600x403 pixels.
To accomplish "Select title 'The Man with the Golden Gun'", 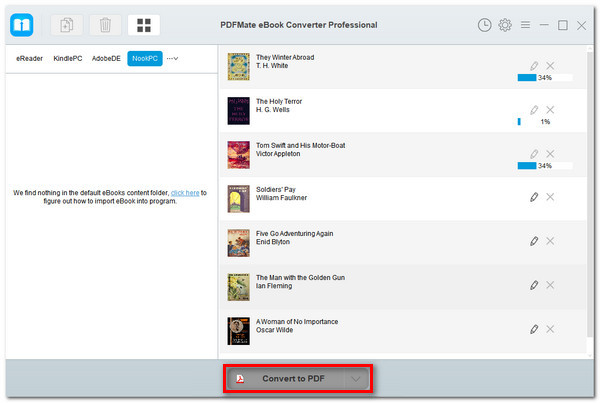I will (300, 277).
